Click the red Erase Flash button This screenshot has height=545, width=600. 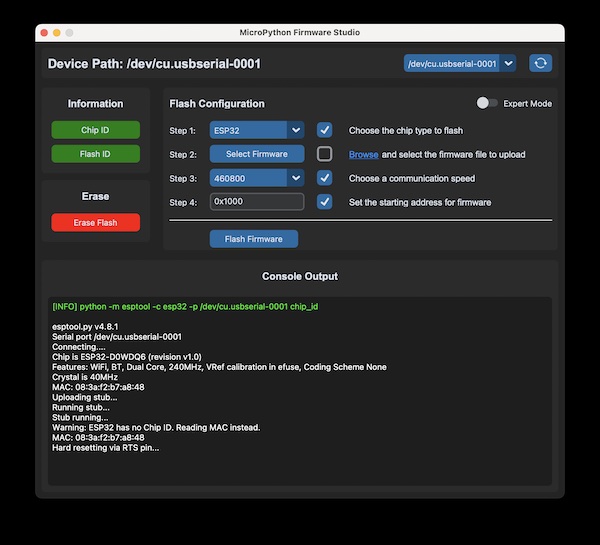pyautogui.click(x=95, y=222)
